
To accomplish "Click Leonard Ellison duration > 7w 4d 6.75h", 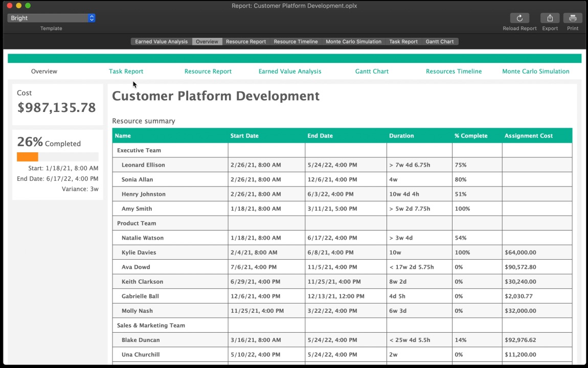I will 410,165.
